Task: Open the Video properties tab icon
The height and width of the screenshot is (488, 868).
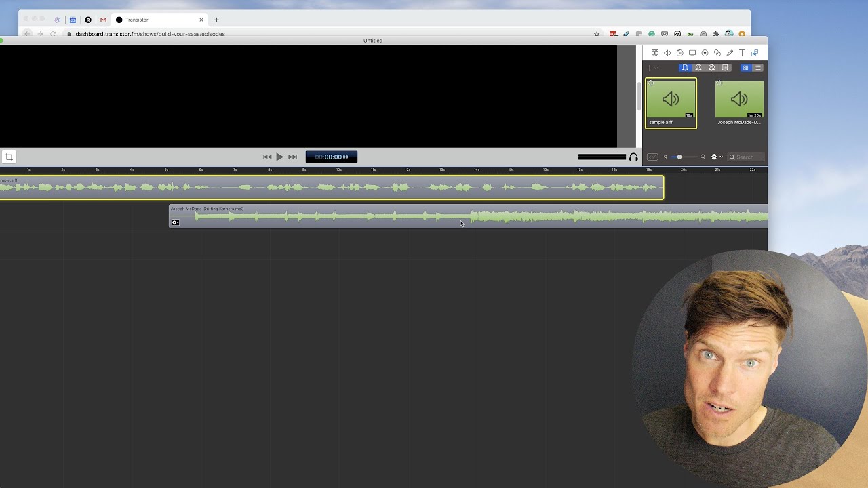Action: (654, 53)
